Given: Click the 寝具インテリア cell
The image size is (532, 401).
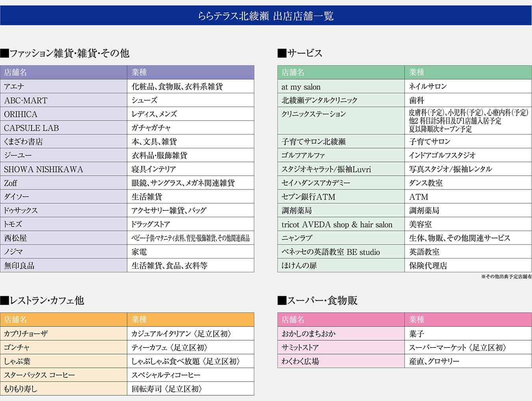Looking at the screenshot, I should tap(191, 169).
